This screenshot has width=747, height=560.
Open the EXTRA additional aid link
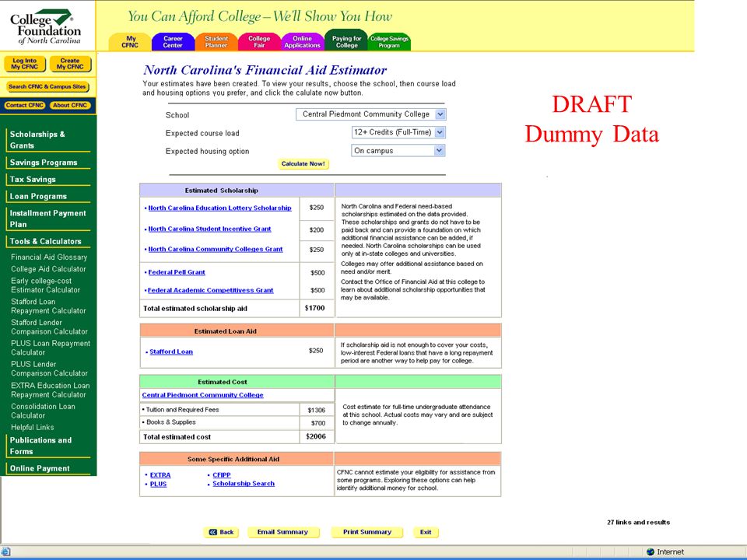160,475
